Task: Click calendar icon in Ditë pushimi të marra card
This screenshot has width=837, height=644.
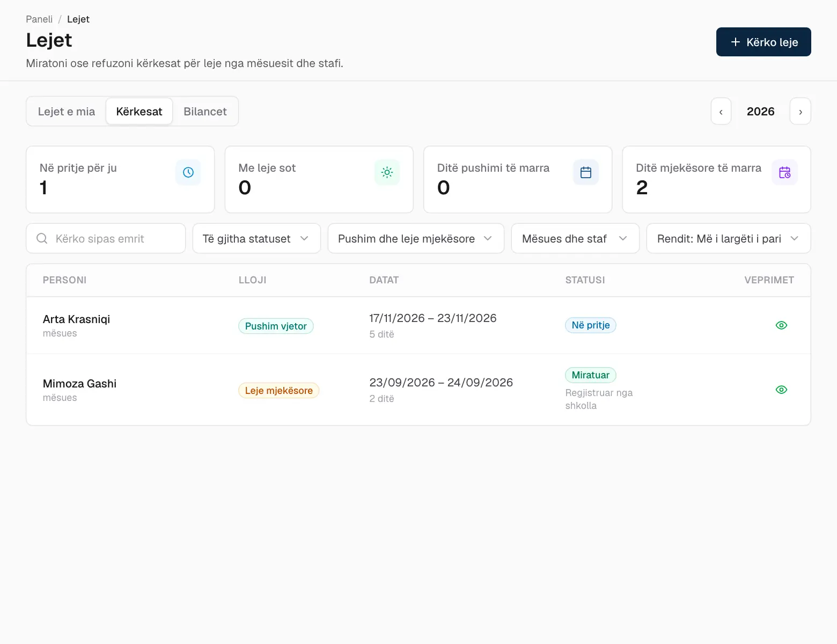Action: pyautogui.click(x=586, y=172)
